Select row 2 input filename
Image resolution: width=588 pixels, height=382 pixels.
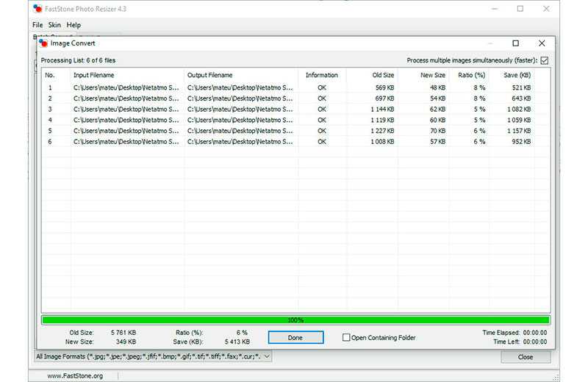tap(126, 98)
